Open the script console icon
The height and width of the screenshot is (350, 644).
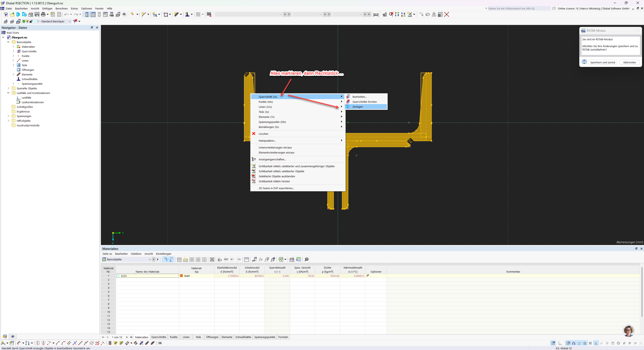coord(105,14)
